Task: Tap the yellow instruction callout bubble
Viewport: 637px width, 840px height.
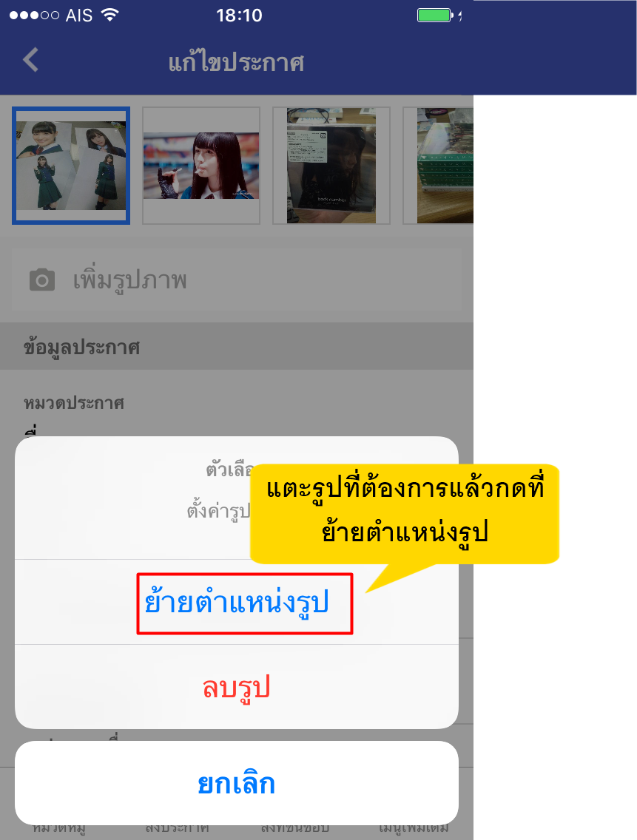Action: point(405,513)
